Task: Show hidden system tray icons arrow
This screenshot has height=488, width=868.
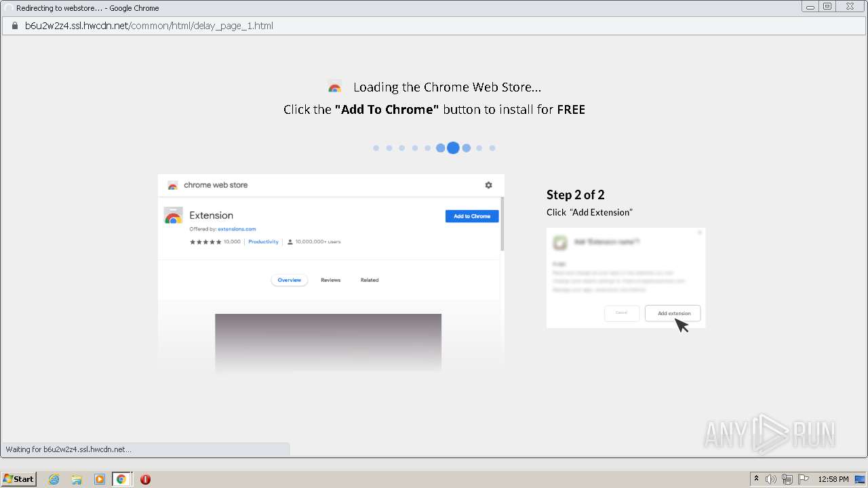Action: (756, 479)
